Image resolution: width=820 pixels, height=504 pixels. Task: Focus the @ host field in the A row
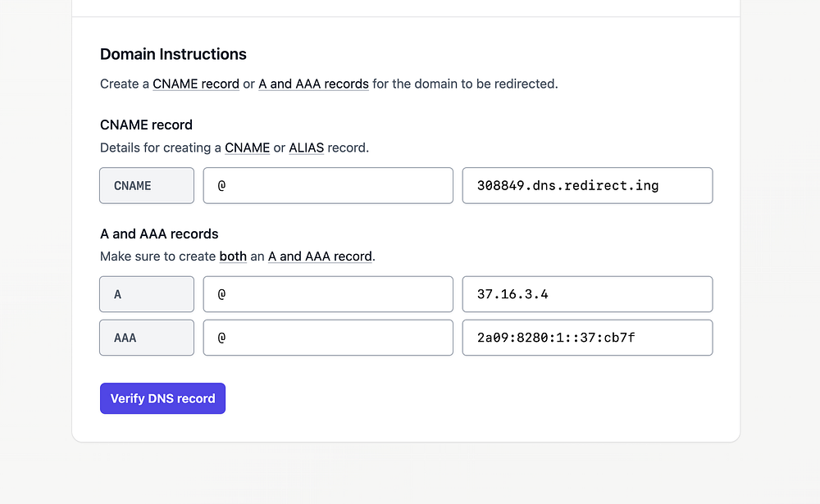pyautogui.click(x=328, y=293)
